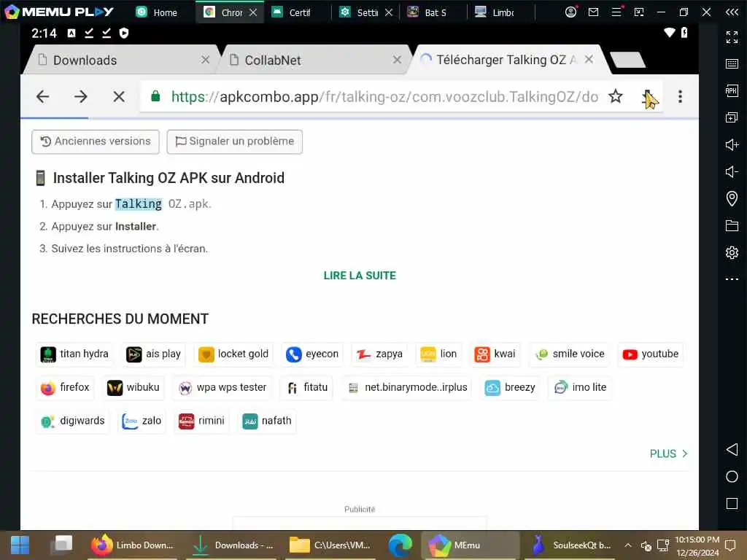Go back with Chrome back arrow
Screen dimensions: 747x560
pyautogui.click(x=43, y=97)
